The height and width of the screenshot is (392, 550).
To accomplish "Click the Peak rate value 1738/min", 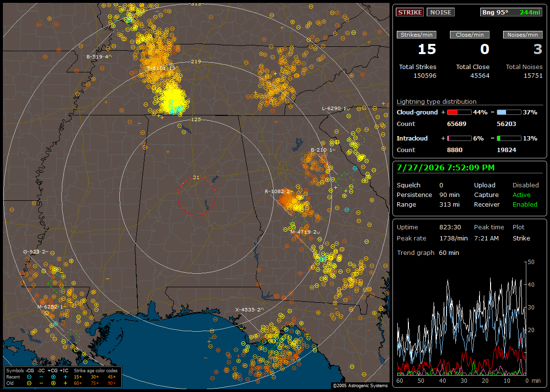I will [453, 238].
